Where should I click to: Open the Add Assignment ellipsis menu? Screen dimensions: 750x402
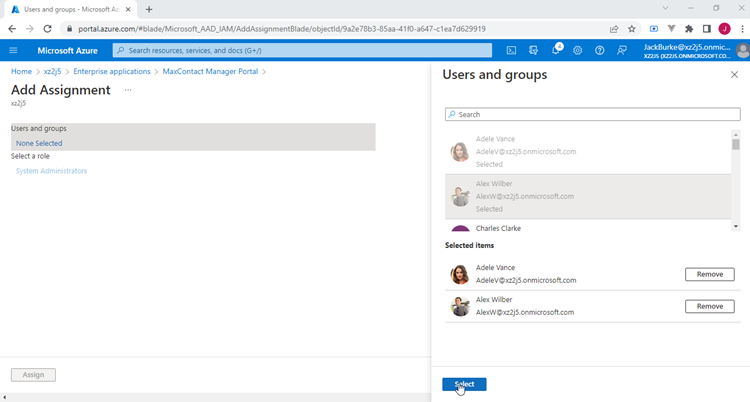128,90
